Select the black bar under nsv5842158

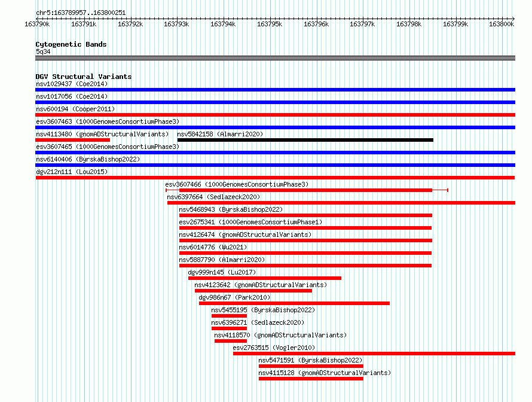coord(305,140)
